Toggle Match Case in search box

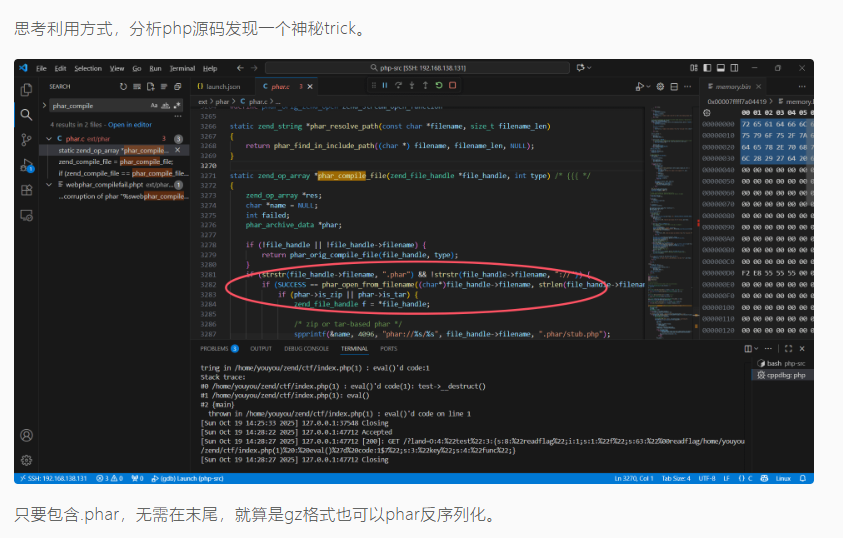154,105
